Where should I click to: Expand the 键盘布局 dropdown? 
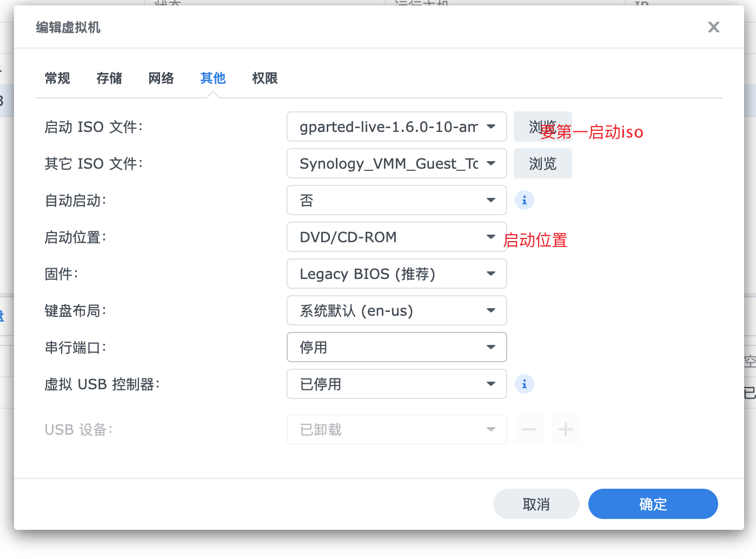coord(396,310)
